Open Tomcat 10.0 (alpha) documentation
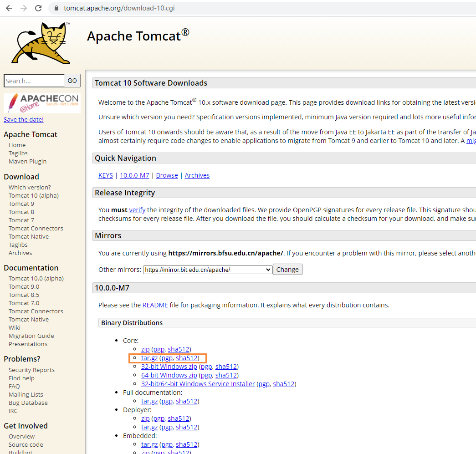 [36, 278]
